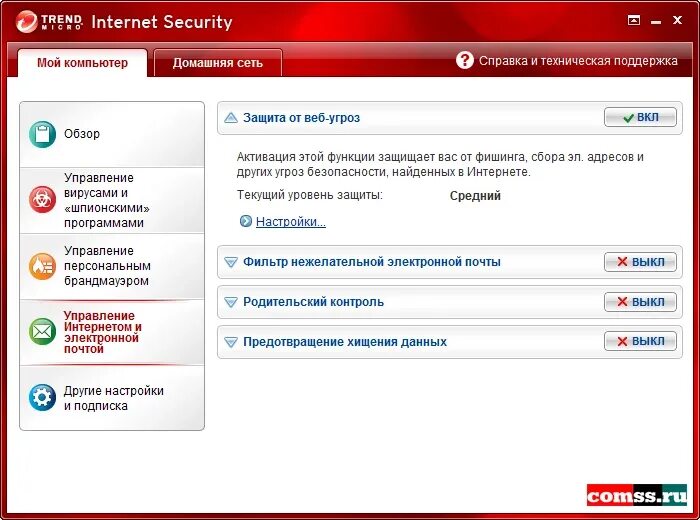The height and width of the screenshot is (520, 700).
Task: Click the Trend Micro logo icon
Action: click(x=27, y=21)
